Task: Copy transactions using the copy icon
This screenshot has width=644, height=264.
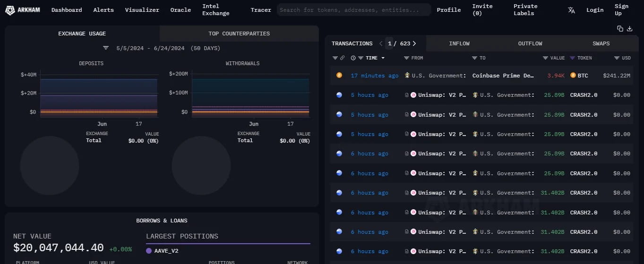Action: pos(620,29)
